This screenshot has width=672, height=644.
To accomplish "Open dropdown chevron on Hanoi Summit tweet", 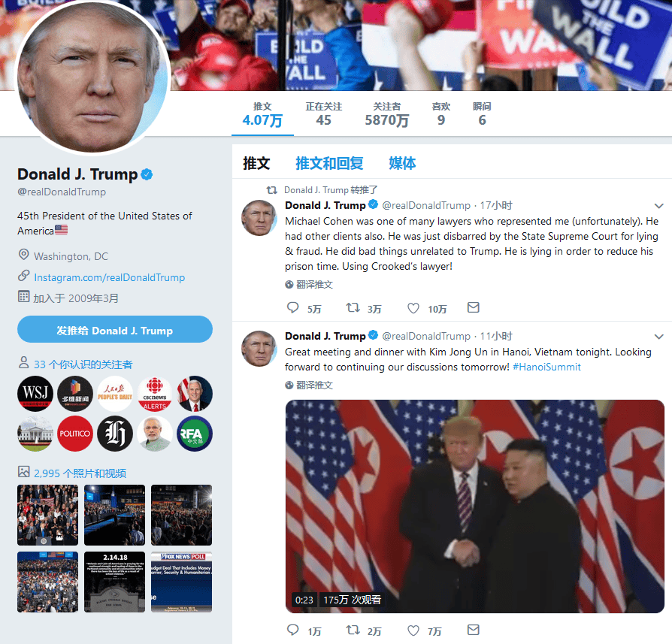I will (658, 337).
